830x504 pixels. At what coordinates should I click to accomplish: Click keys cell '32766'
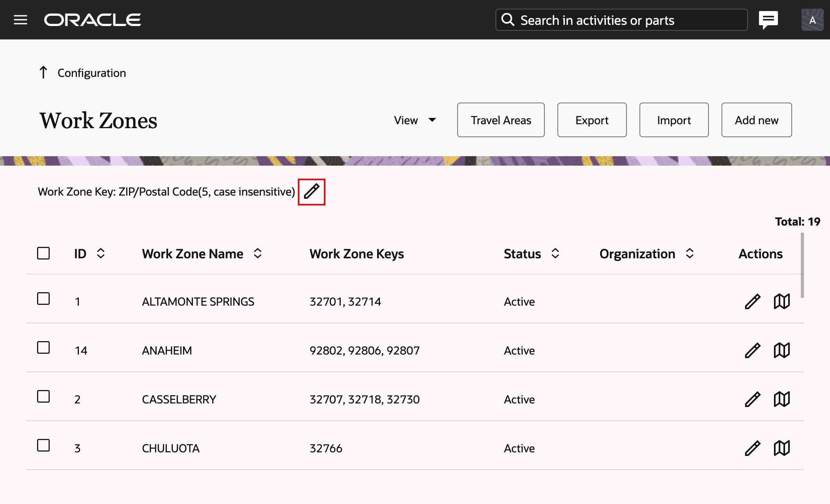[326, 448]
